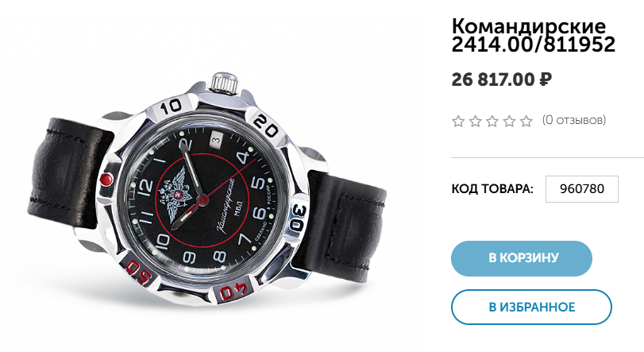Viewport: 644px width, 352px height.
Task: Set the rating to four stars
Action: click(509, 121)
